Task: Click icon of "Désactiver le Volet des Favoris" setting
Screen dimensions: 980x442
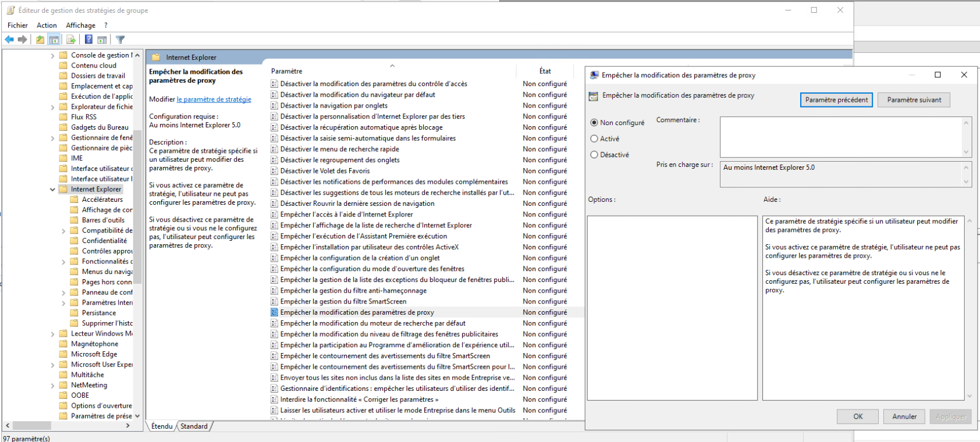Action: pyautogui.click(x=274, y=171)
